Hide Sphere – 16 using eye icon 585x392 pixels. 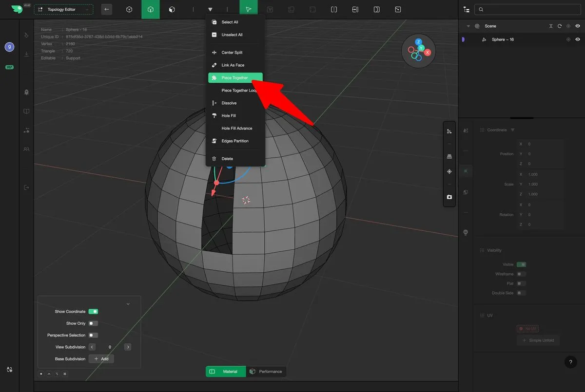pos(578,39)
